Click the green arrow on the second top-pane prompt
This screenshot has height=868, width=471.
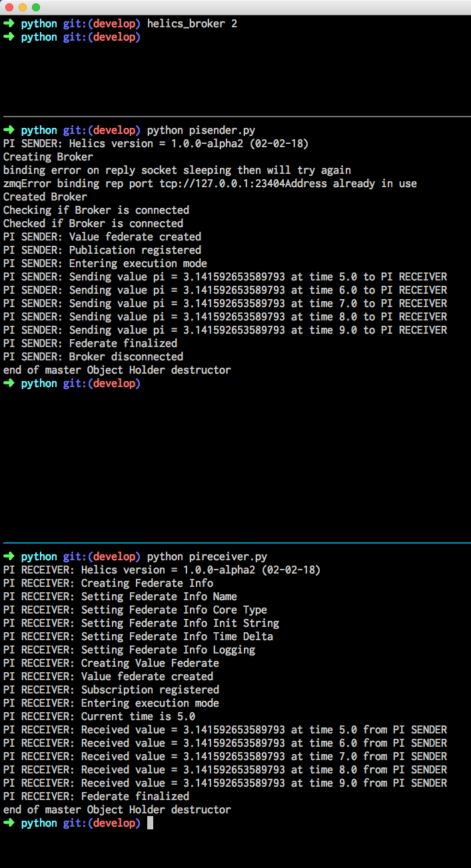[10, 37]
